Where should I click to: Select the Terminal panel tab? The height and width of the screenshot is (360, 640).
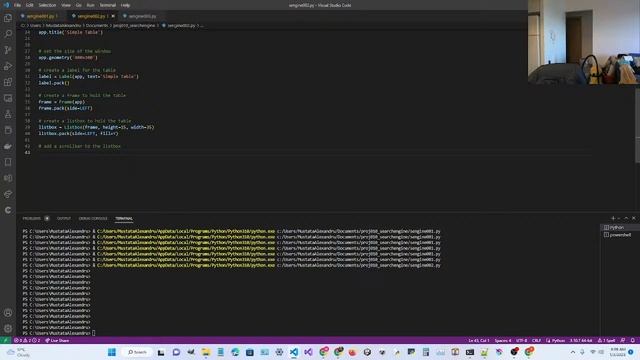(x=124, y=218)
